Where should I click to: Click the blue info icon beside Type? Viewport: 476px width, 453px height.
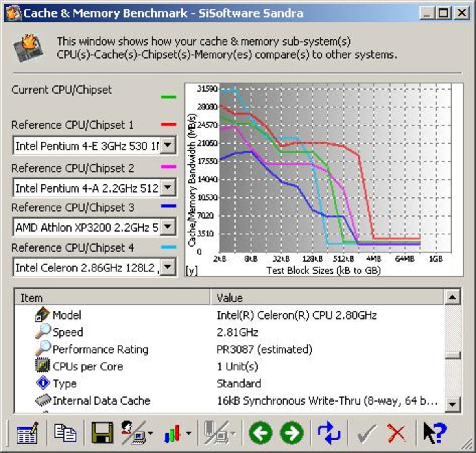pyautogui.click(x=43, y=383)
